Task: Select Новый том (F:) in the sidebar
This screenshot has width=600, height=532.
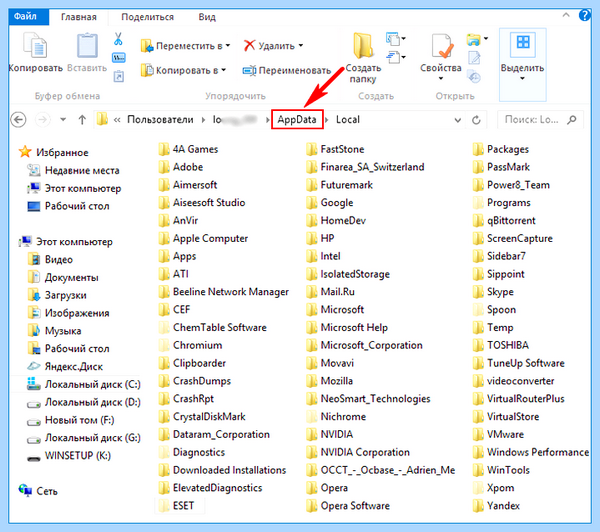Action: [x=71, y=420]
